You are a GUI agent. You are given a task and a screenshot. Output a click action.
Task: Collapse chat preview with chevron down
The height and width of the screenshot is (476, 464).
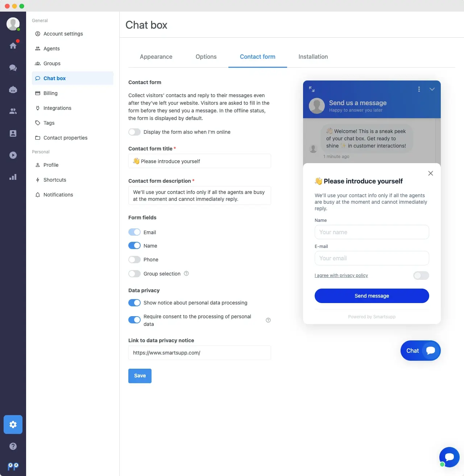(x=432, y=89)
